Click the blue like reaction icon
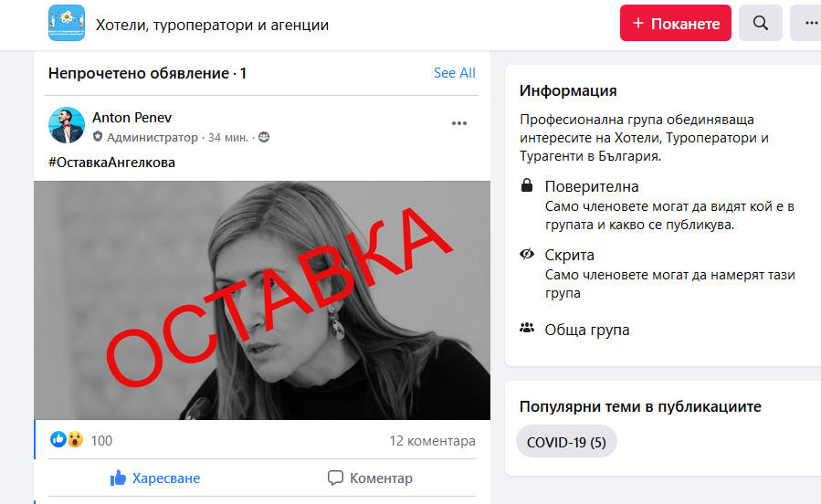Viewport: 821px width, 504px height. (x=58, y=439)
